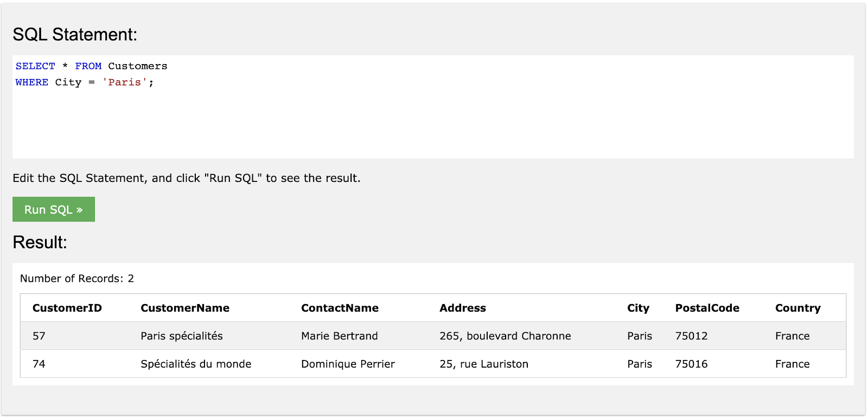Click the Country column header
The image size is (868, 417).
pyautogui.click(x=797, y=308)
